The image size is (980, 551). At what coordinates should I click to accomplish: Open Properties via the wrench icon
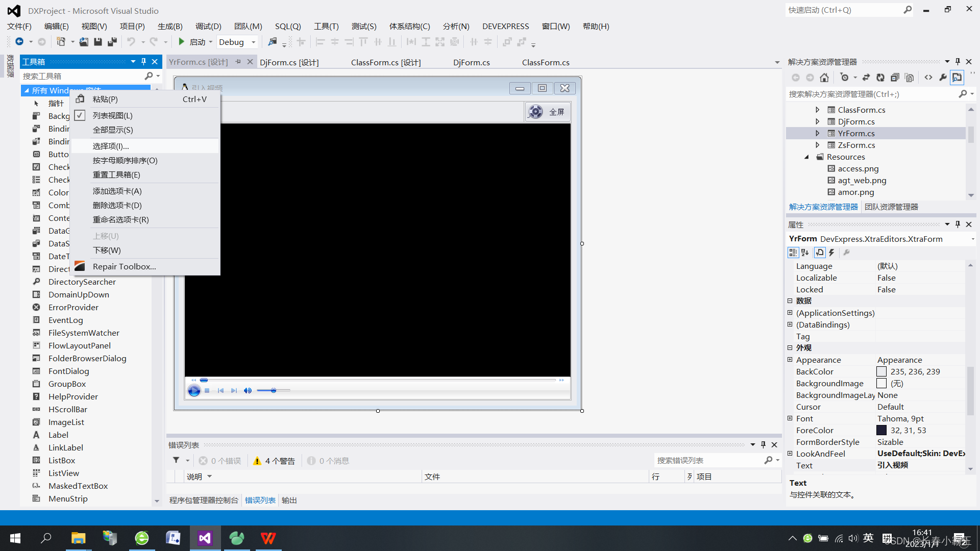coord(944,77)
